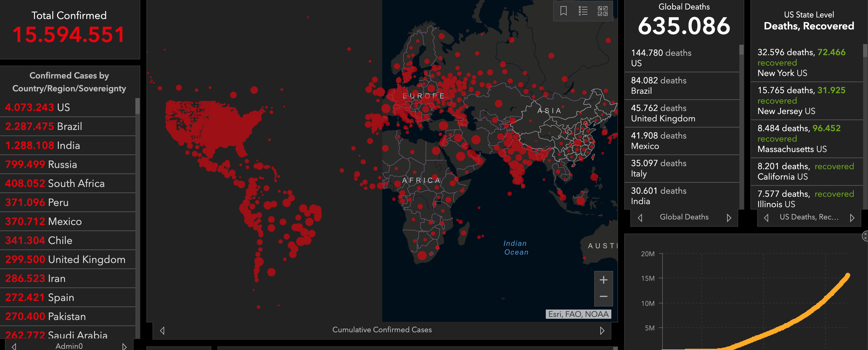Go to previous map view arrow
The height and width of the screenshot is (350, 868).
(162, 330)
